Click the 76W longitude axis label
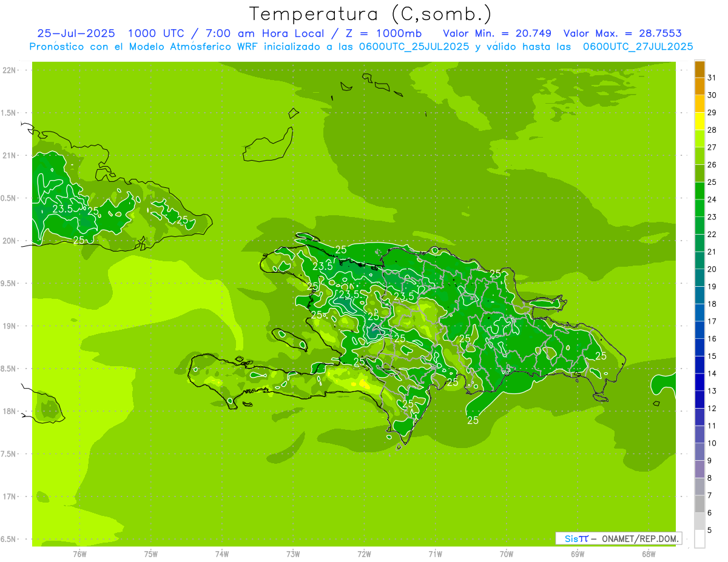728x562 pixels. 79,554
